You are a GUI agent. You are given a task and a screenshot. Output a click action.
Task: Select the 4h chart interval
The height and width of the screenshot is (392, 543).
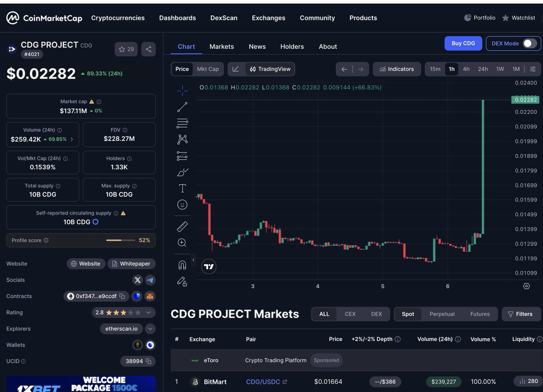click(466, 69)
